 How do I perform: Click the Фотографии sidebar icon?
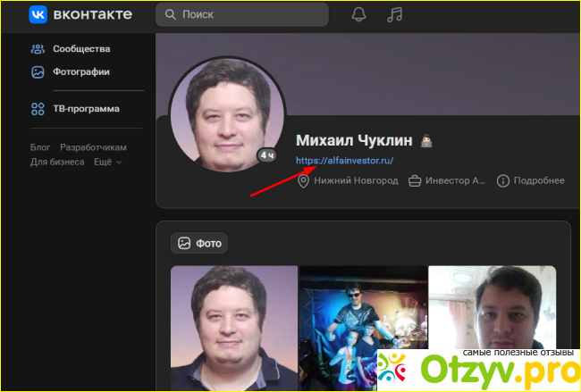(38, 72)
